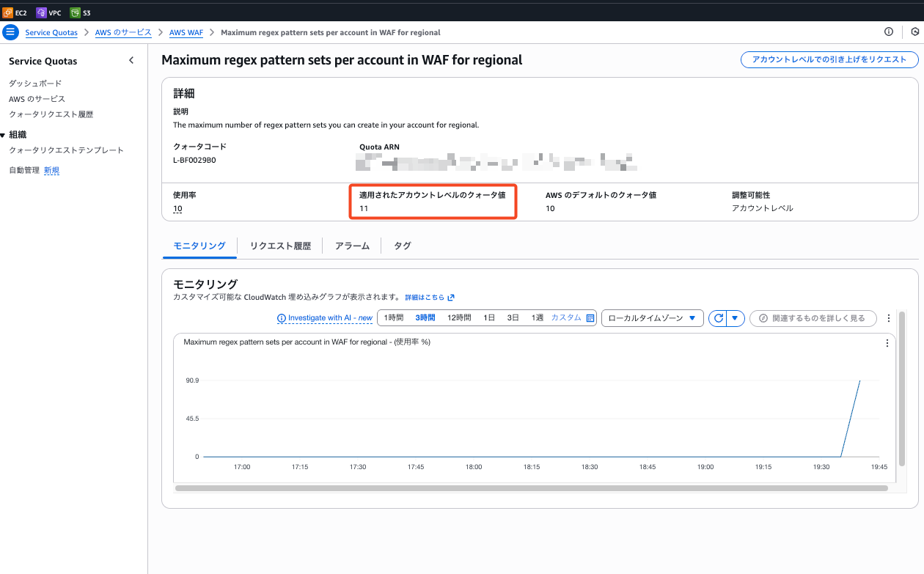Collapse the 組織 section in sidebar
Screen dimensions: 924x574
pos(3,135)
